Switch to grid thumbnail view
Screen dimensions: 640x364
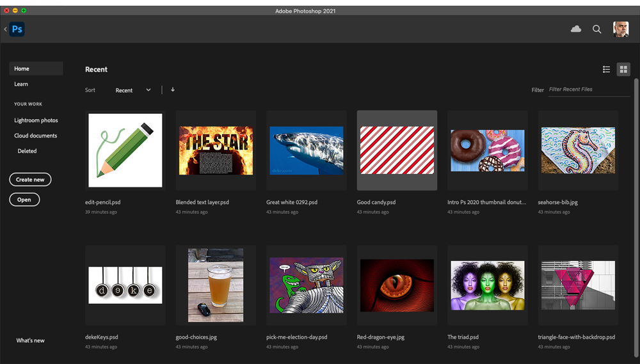coord(623,69)
